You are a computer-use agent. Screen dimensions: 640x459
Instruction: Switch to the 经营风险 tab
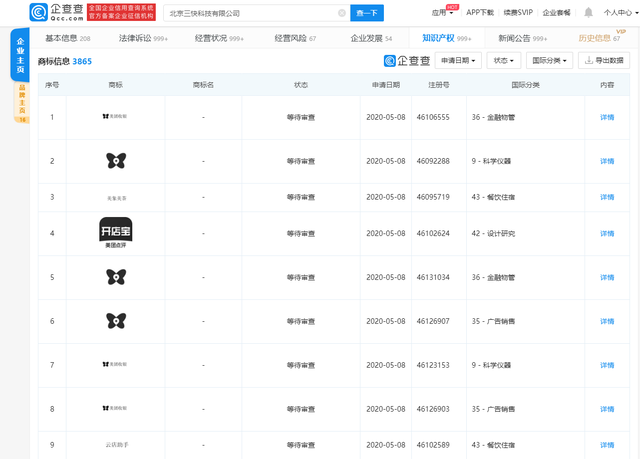coord(295,38)
